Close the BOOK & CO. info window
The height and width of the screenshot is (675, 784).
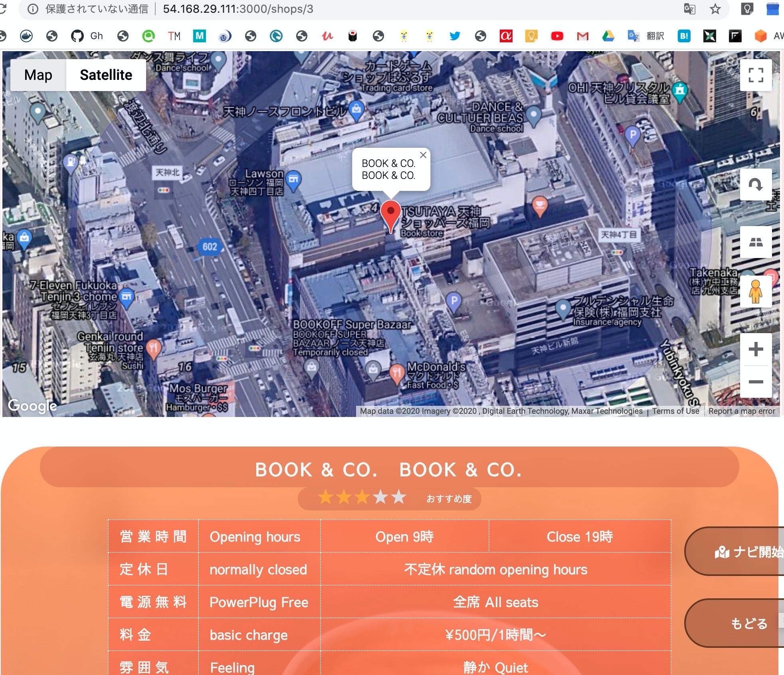pyautogui.click(x=423, y=155)
